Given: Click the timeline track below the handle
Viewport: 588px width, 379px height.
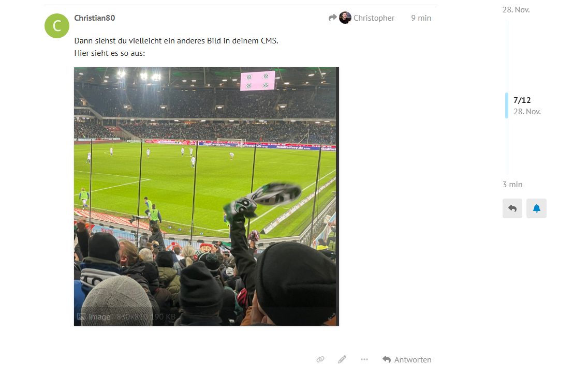Looking at the screenshot, I should click(x=507, y=146).
